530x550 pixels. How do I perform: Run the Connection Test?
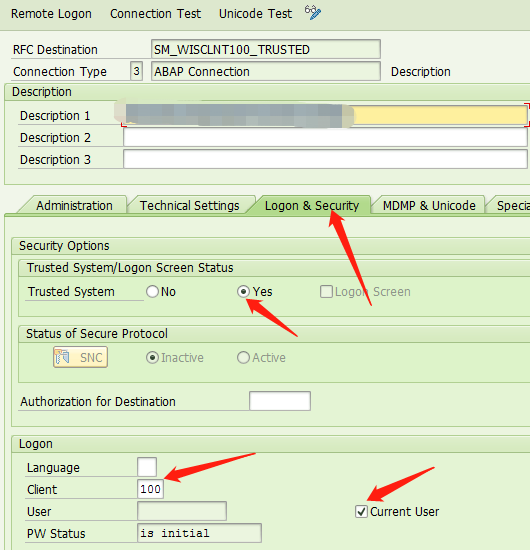155,14
